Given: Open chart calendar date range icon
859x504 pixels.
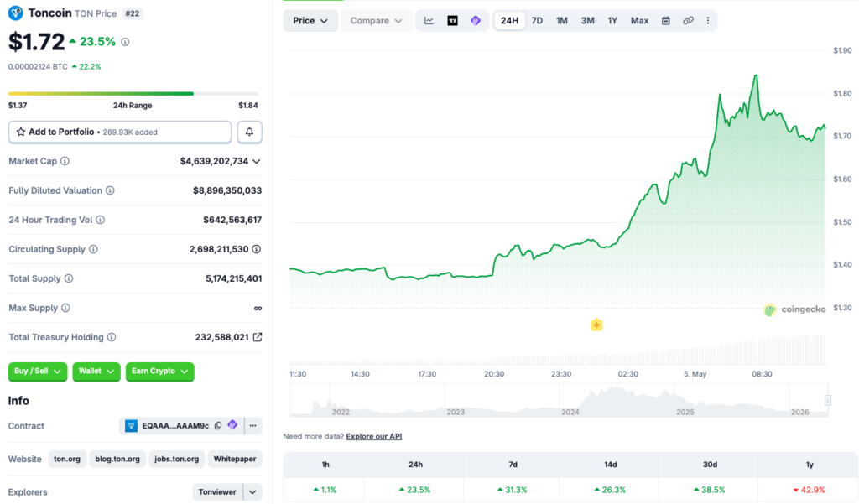Looking at the screenshot, I should tap(665, 21).
